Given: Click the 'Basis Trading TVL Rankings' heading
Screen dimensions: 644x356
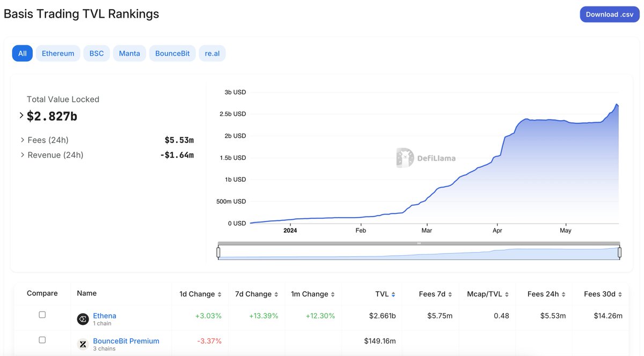Looking at the screenshot, I should coord(82,14).
